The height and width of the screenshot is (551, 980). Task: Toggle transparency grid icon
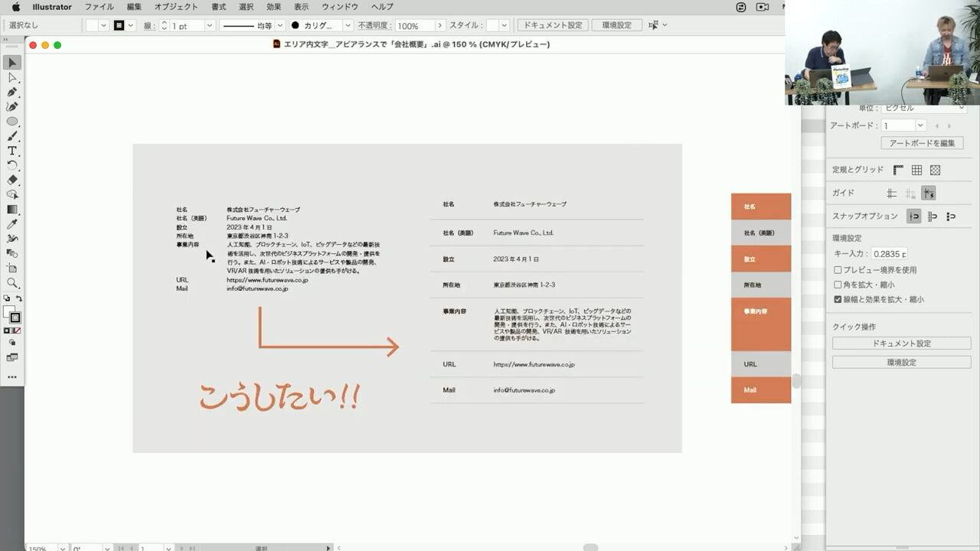pyautogui.click(x=935, y=170)
